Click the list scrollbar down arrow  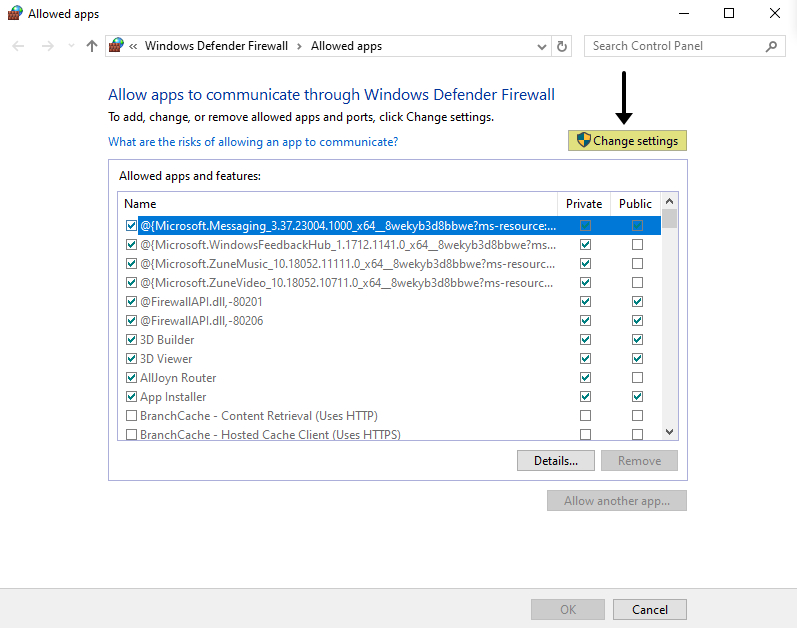tap(670, 432)
